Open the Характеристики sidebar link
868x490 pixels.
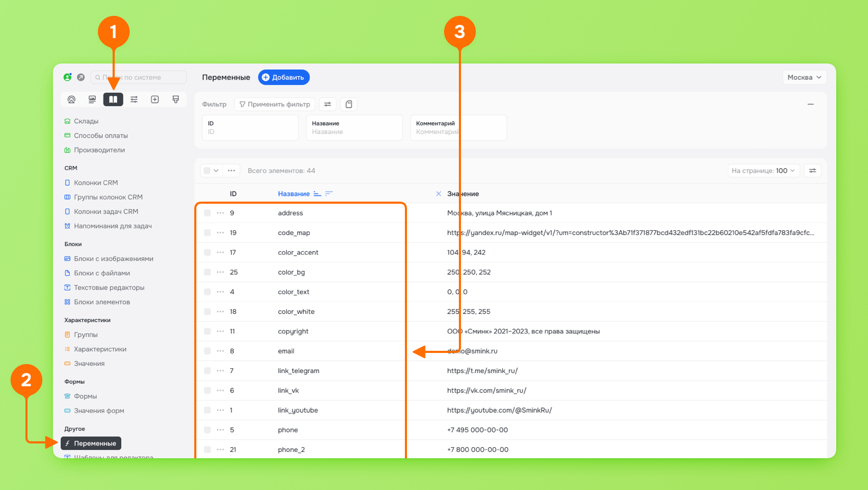coord(100,349)
